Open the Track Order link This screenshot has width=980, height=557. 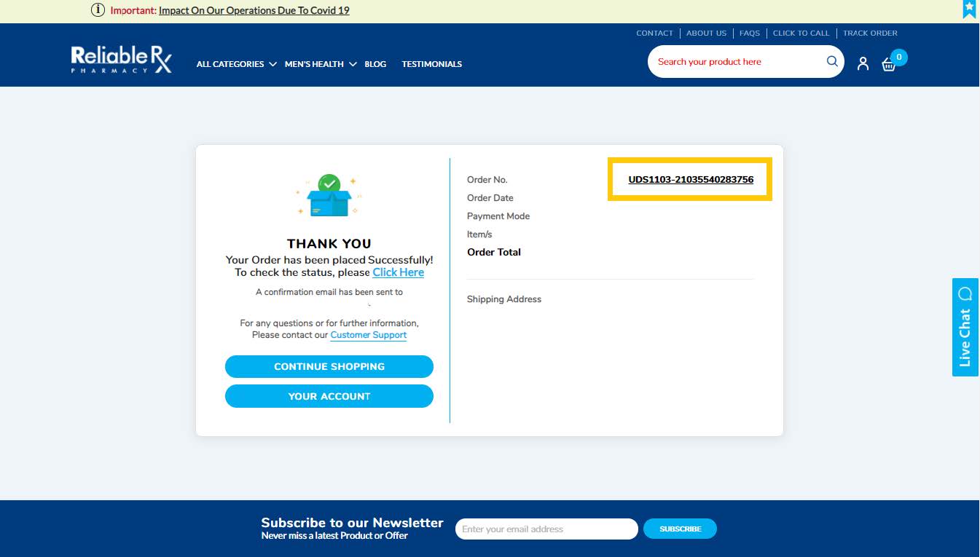[870, 33]
